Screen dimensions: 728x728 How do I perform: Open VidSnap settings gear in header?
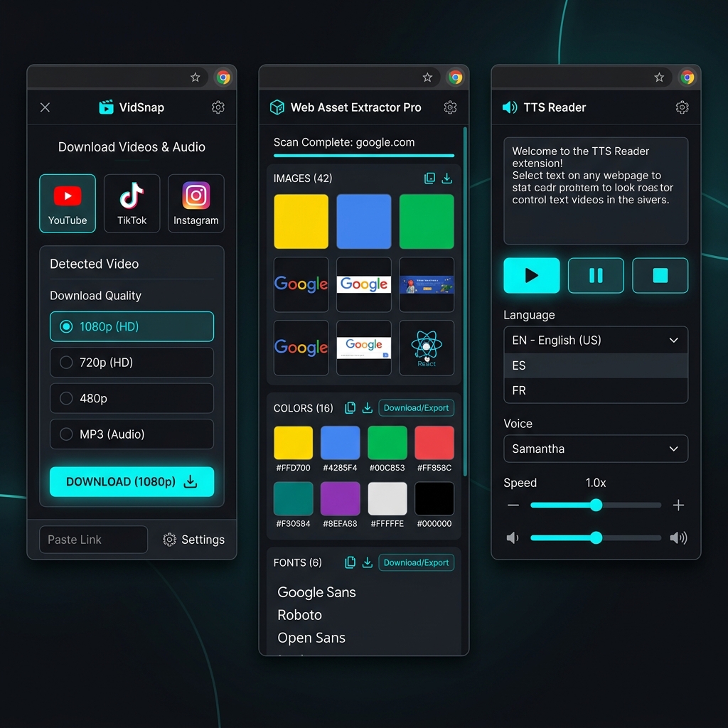(x=218, y=107)
